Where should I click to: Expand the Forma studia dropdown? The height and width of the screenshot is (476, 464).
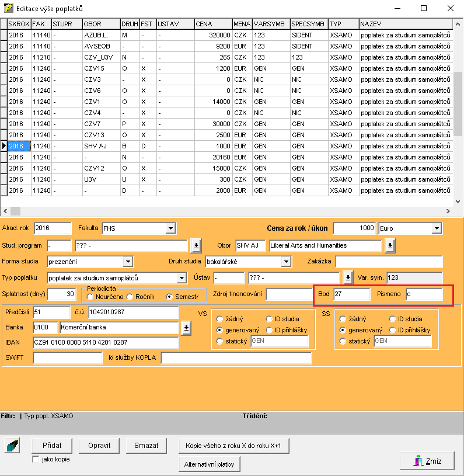(x=127, y=262)
